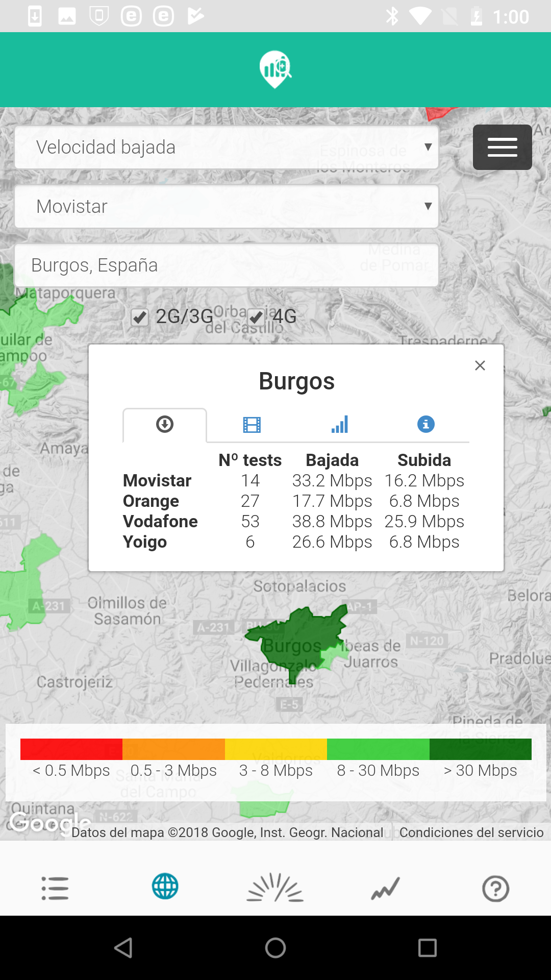Image resolution: width=551 pixels, height=980 pixels.
Task: Open the globe map view in bottom bar
Action: pos(165,887)
